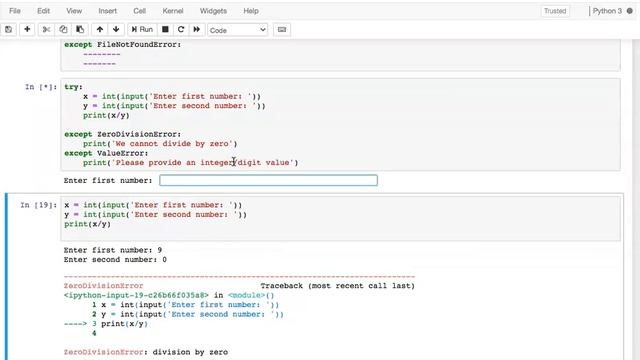
Task: Click the 'ZeroDivisionError: division by zero' message
Action: tap(146, 352)
